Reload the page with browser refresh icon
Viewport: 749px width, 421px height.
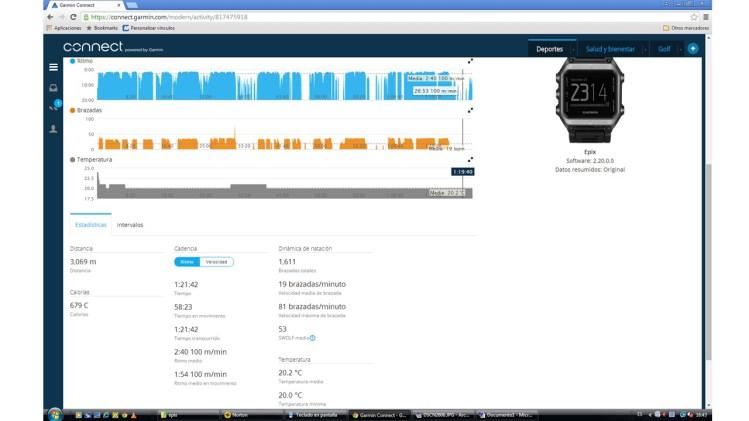click(73, 17)
